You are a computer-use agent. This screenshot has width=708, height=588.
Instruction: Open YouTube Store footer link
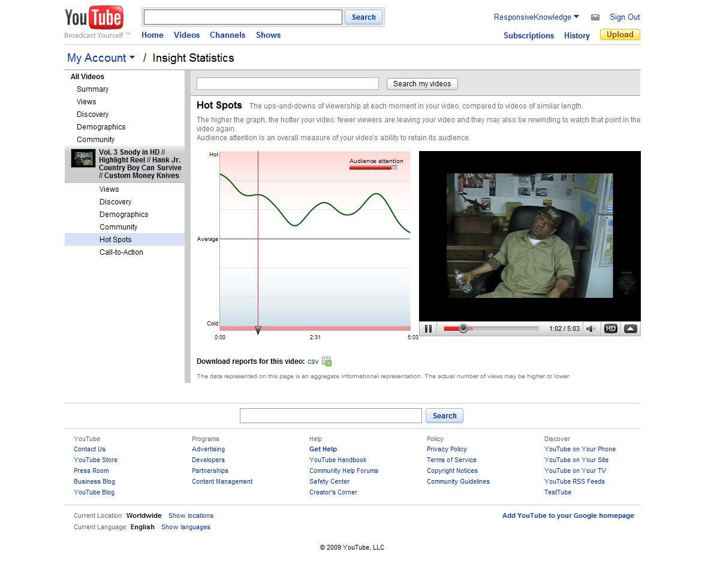(96, 460)
